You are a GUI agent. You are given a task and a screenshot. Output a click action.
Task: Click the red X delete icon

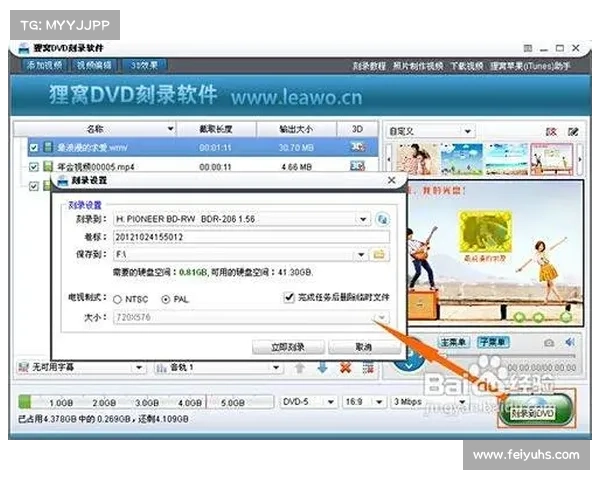coord(346,368)
